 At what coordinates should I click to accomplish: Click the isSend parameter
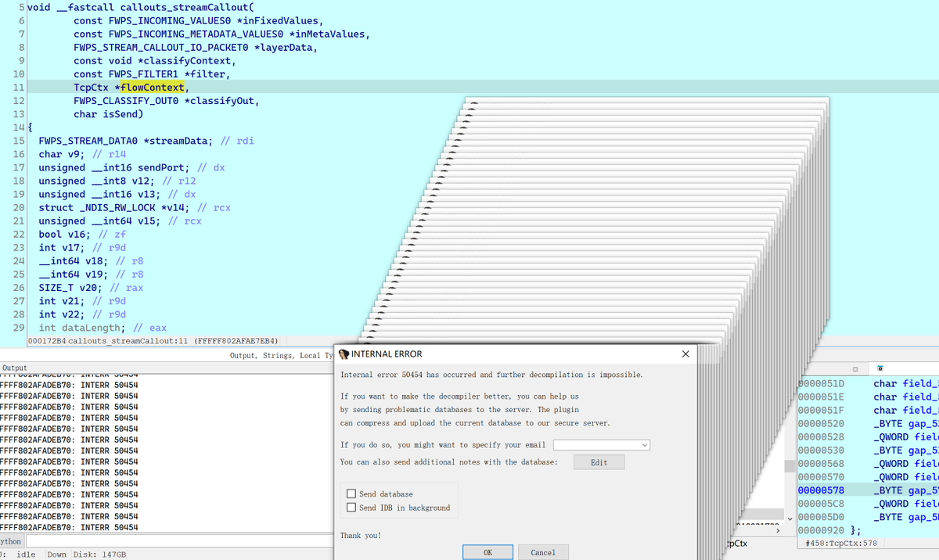coord(121,114)
